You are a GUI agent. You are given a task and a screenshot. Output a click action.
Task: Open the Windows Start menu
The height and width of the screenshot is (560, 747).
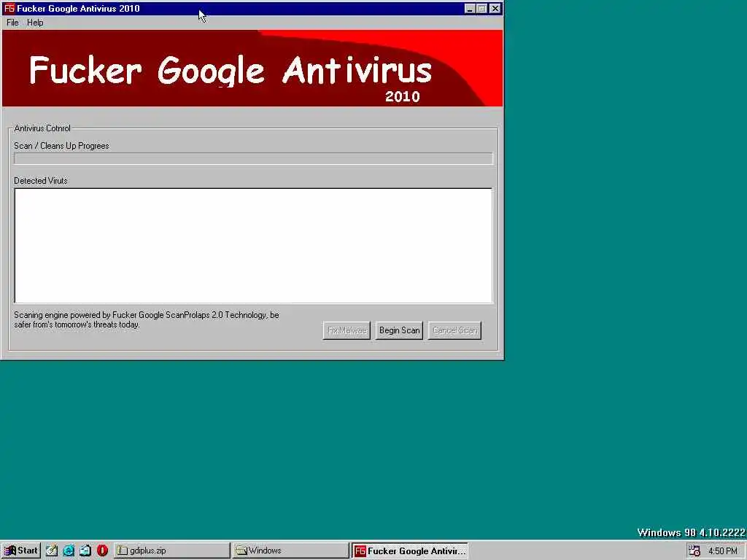pyautogui.click(x=21, y=551)
